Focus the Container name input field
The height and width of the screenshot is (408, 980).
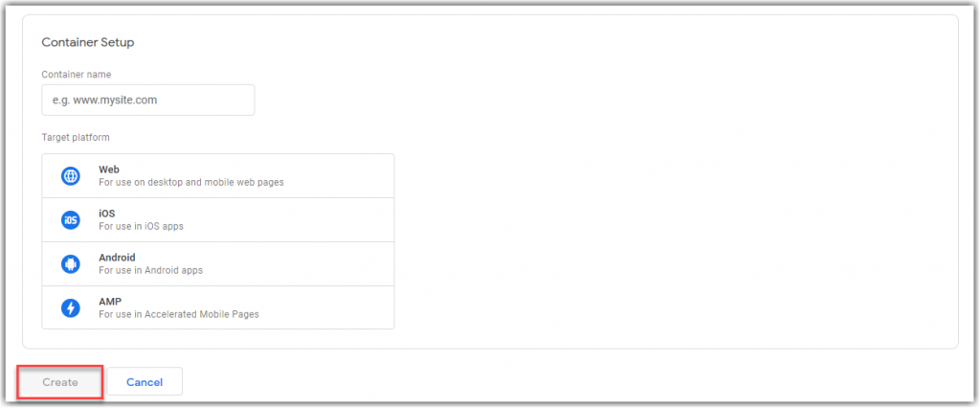click(x=148, y=101)
